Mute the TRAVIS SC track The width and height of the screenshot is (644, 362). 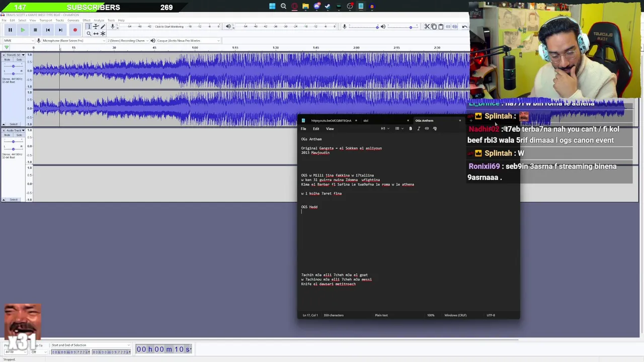(8, 60)
